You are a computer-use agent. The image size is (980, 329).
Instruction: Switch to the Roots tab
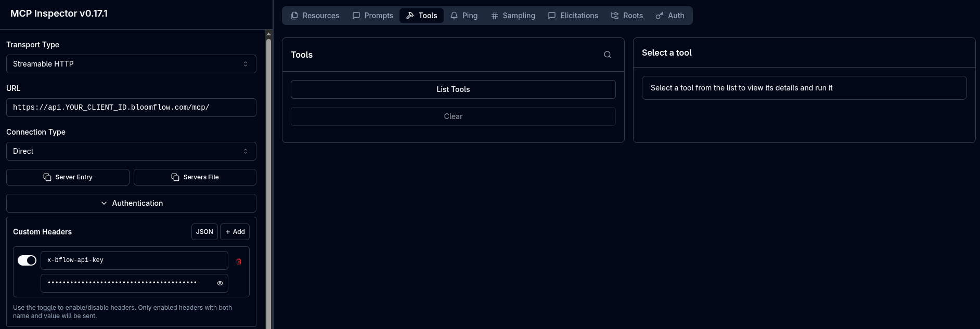627,16
